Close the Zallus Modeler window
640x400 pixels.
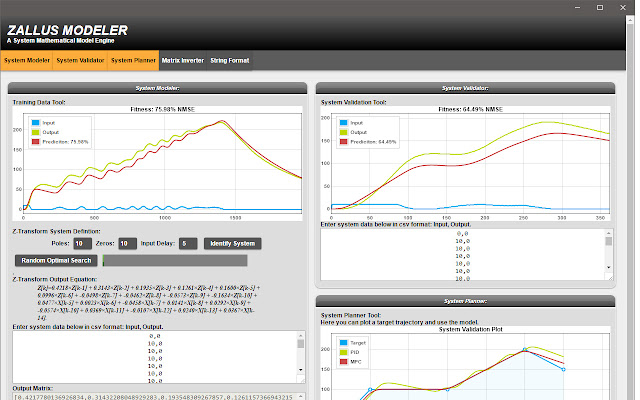coord(623,7)
